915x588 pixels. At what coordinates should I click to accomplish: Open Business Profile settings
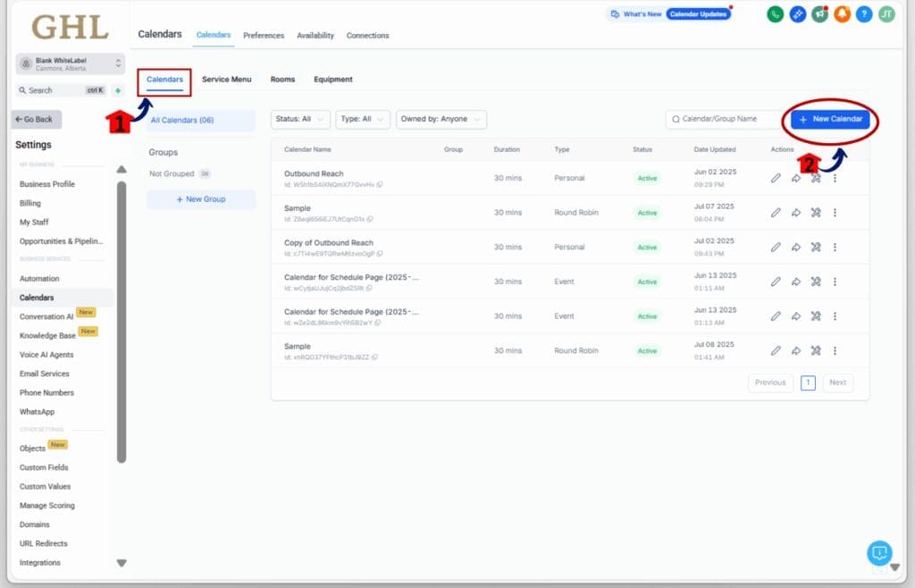[47, 184]
